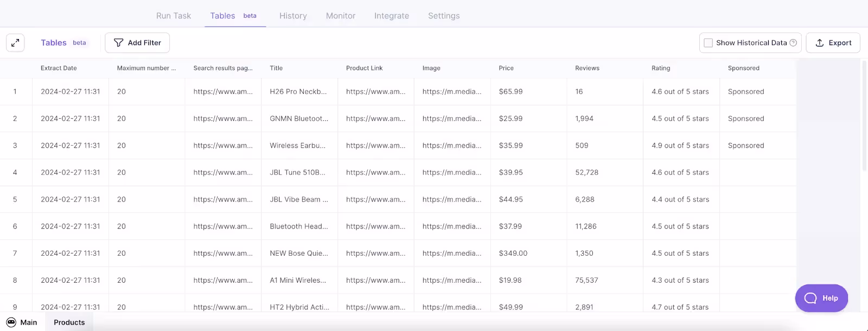868x331 pixels.
Task: Select the Bluetooth Head... title cell
Action: click(299, 226)
